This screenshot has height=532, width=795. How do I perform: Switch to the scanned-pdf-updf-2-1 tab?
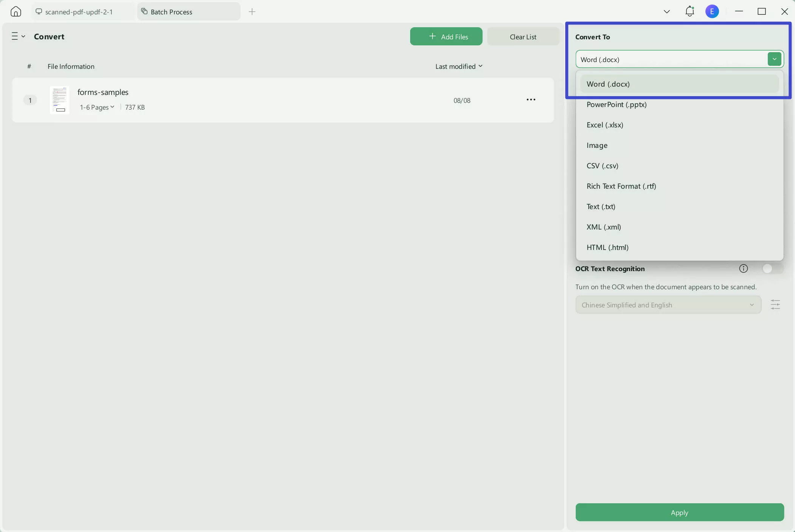coord(79,12)
